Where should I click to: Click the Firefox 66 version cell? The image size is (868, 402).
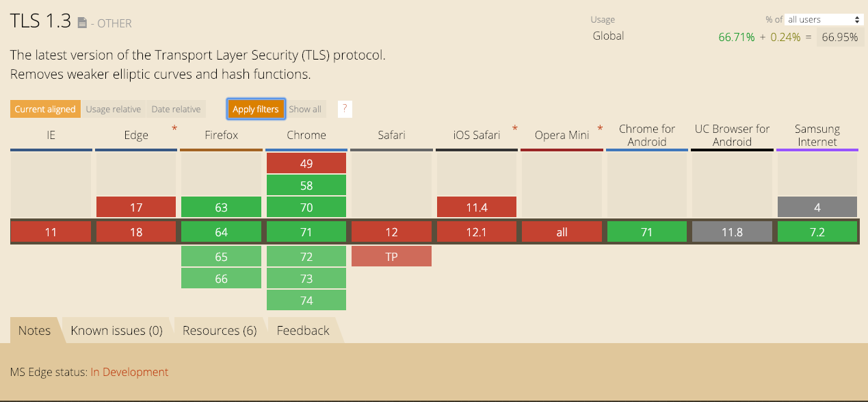click(221, 278)
